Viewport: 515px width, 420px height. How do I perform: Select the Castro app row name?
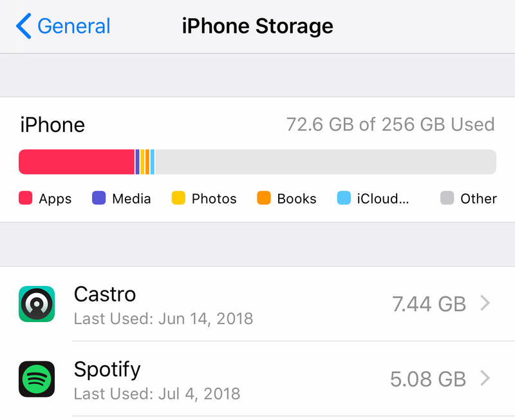[105, 294]
